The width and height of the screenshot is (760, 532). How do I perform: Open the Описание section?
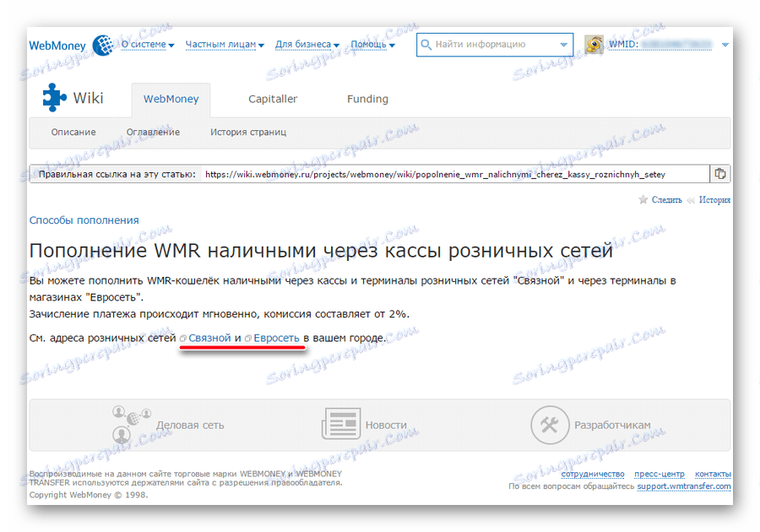[x=73, y=132]
